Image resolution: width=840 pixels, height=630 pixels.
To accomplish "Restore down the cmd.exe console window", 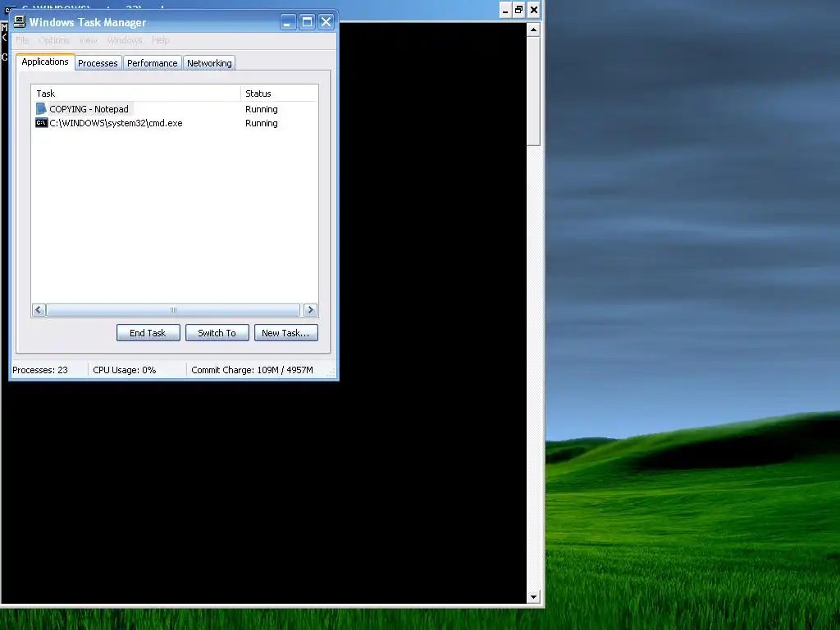I will coord(519,10).
